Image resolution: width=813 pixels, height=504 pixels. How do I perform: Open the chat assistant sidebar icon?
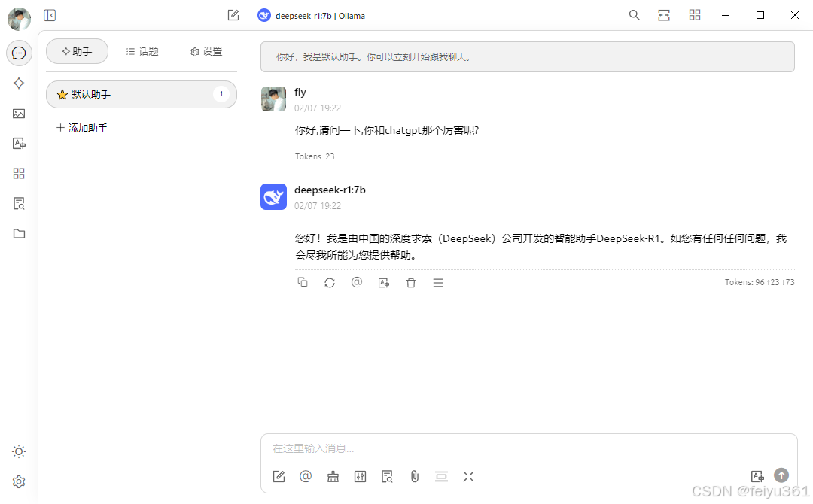(19, 53)
